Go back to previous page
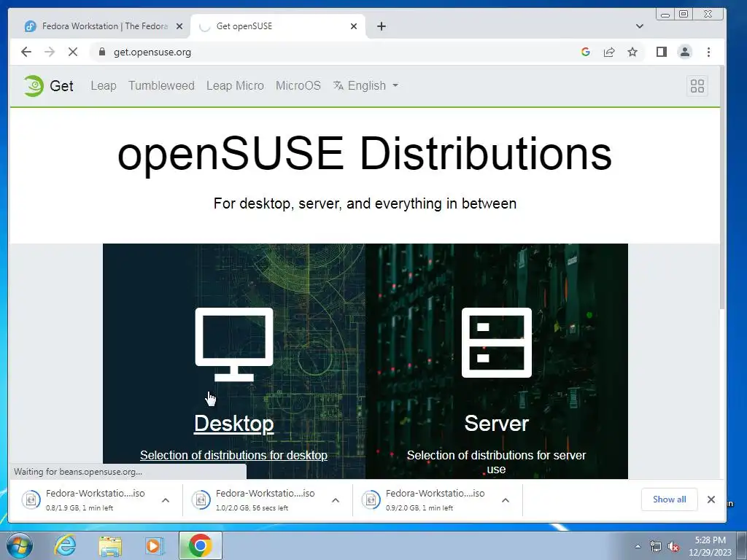 point(26,52)
